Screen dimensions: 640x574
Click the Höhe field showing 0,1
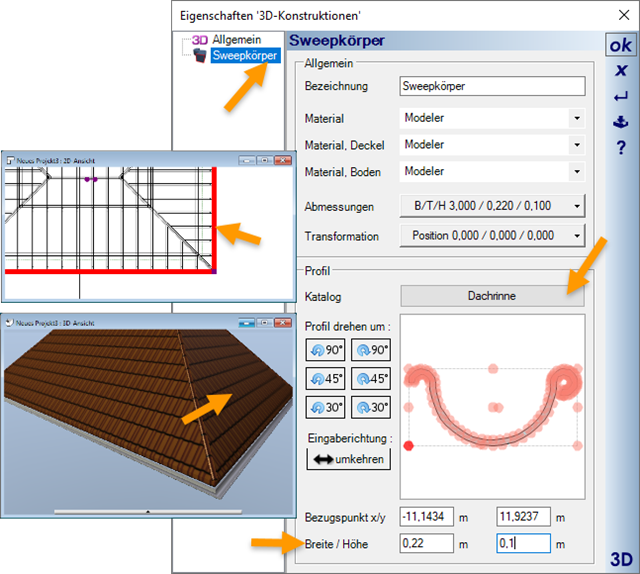[522, 543]
